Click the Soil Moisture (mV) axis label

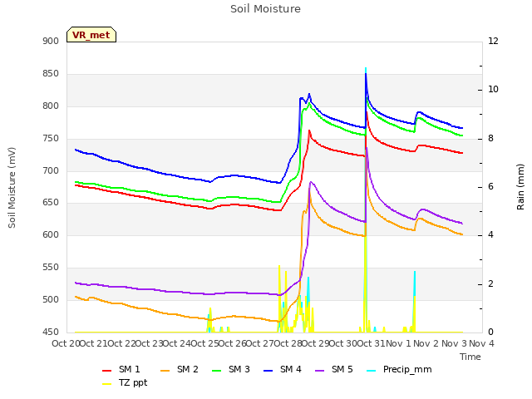(x=12, y=188)
